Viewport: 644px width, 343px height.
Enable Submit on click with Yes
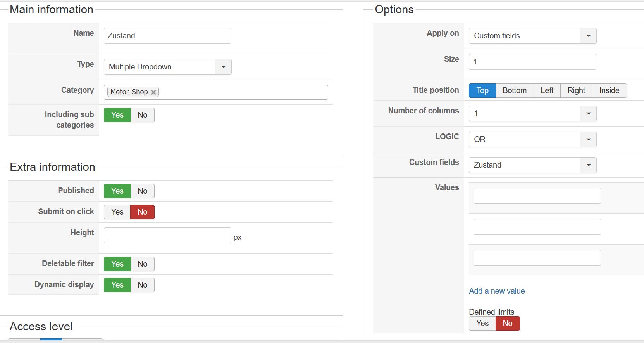click(117, 212)
